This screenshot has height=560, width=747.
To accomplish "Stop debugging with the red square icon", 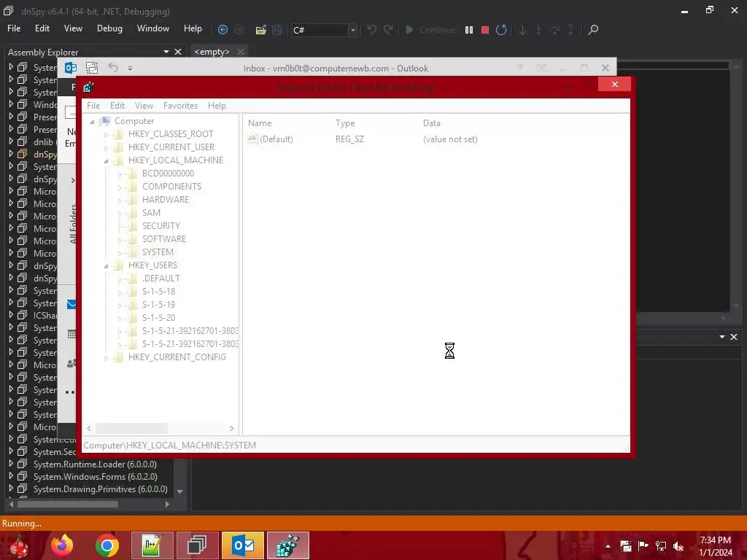I will click(x=485, y=30).
